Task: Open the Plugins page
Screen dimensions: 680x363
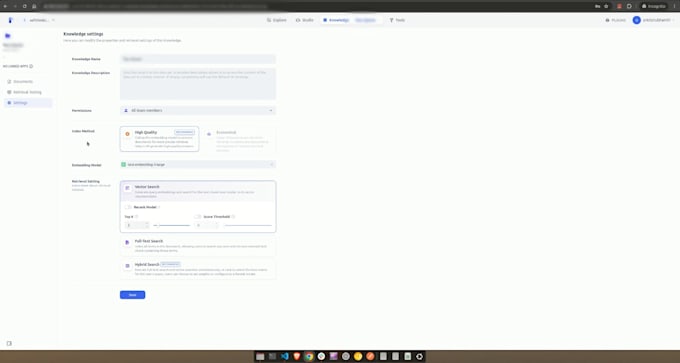Action: (615, 20)
